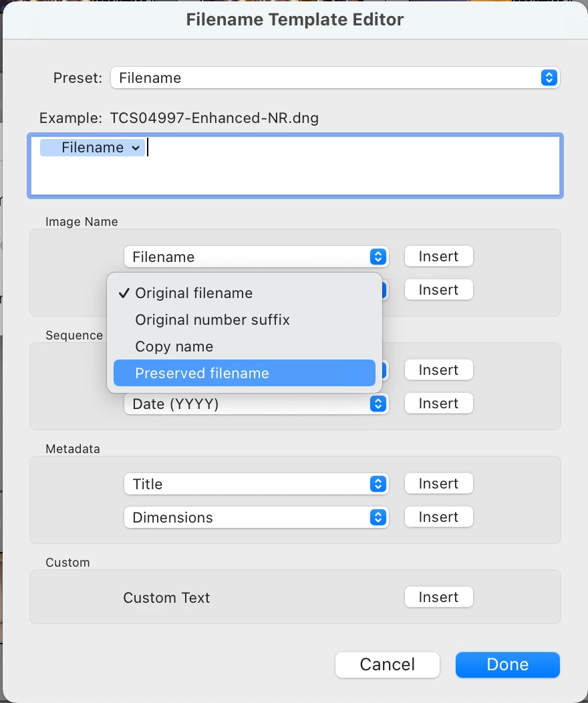Insert the Date (YYYY) token
Viewport: 588px width, 703px height.
(x=438, y=404)
